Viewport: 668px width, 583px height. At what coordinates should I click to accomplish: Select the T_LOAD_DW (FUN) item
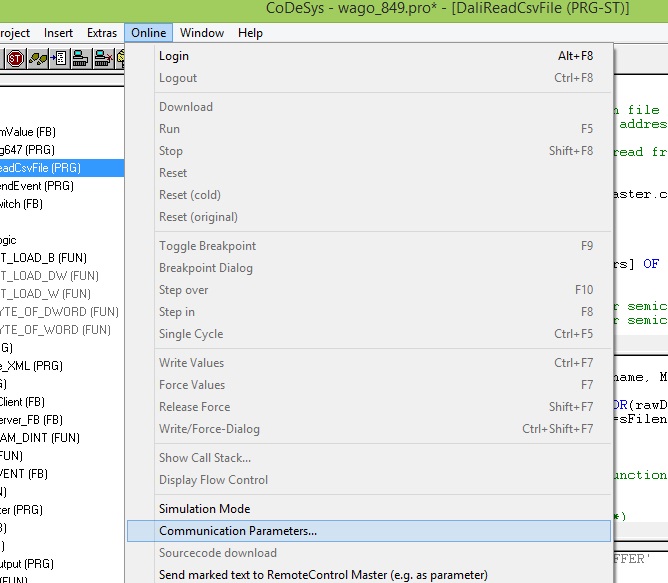click(x=49, y=276)
